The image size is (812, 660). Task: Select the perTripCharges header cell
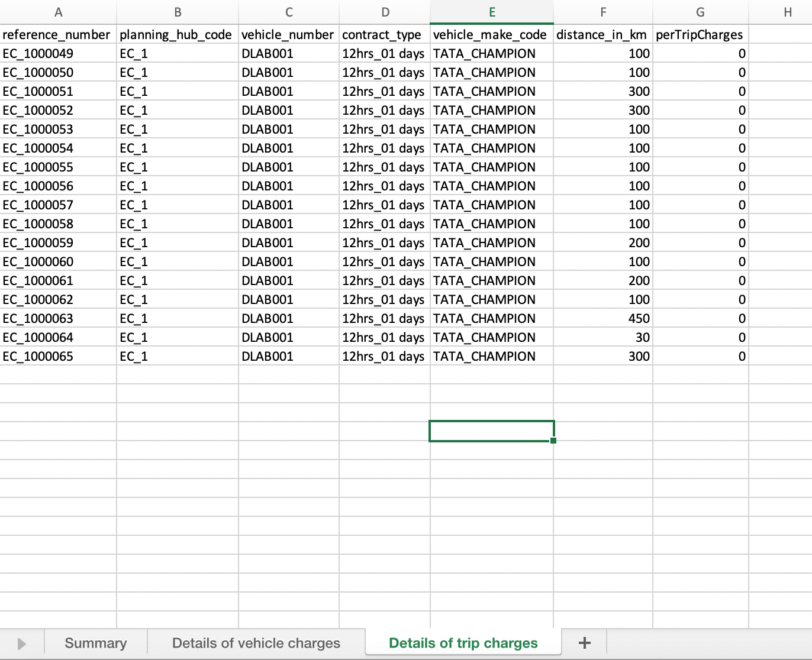tap(700, 35)
